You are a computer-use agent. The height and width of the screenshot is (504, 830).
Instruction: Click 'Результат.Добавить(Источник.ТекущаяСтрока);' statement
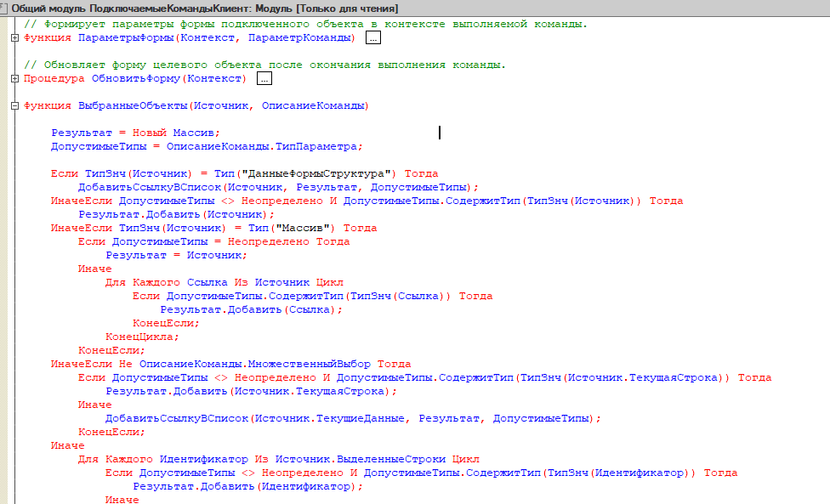coord(252,391)
